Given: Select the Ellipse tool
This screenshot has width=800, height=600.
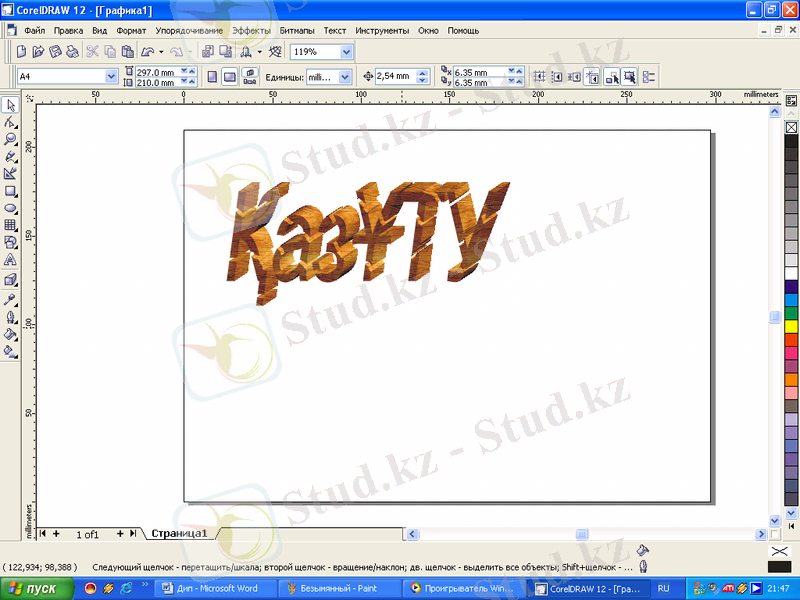Looking at the screenshot, I should (x=10, y=208).
